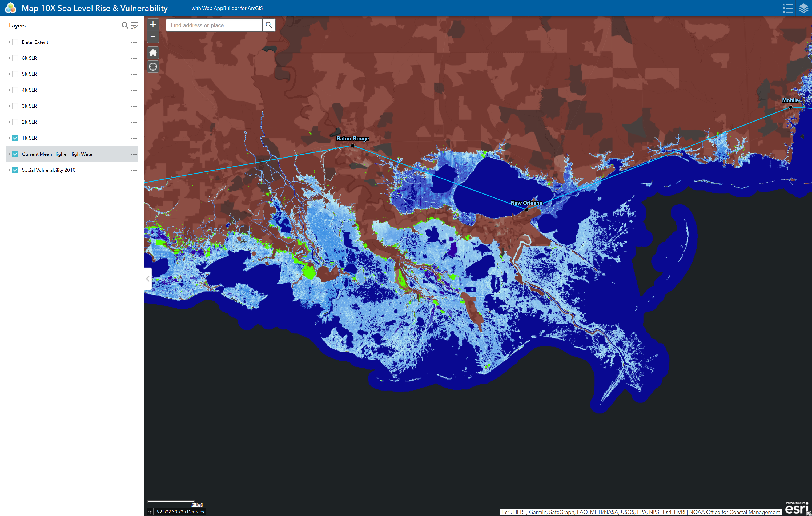Expand the 1ft SLR layer arrow
Image resolution: width=812 pixels, height=516 pixels.
tap(9, 138)
